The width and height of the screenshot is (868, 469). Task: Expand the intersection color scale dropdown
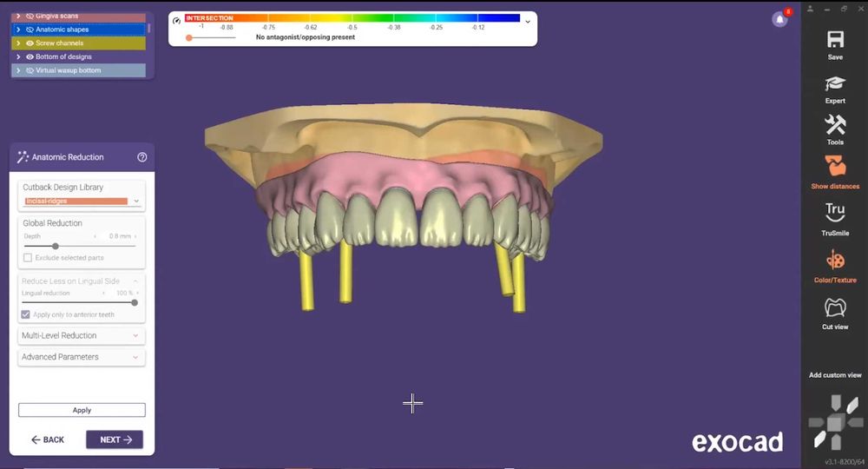pos(528,22)
